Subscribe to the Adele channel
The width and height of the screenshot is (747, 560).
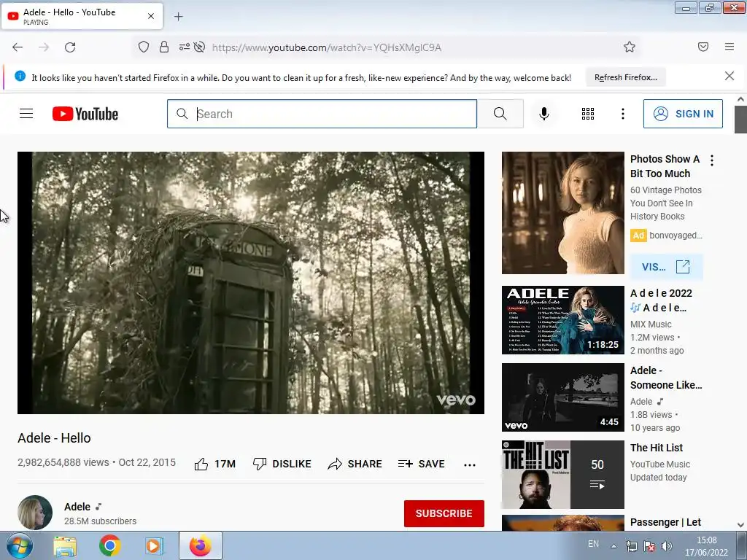[x=444, y=513]
